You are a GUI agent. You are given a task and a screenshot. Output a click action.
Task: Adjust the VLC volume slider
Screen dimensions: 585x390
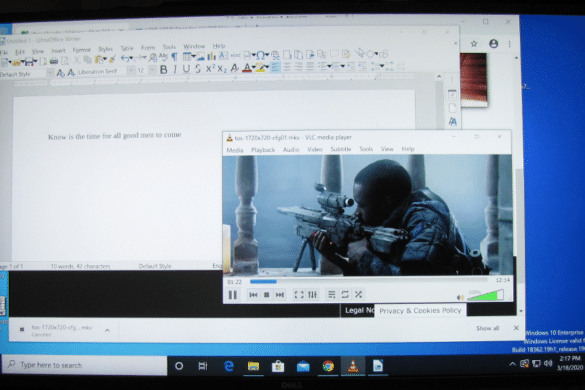(485, 295)
